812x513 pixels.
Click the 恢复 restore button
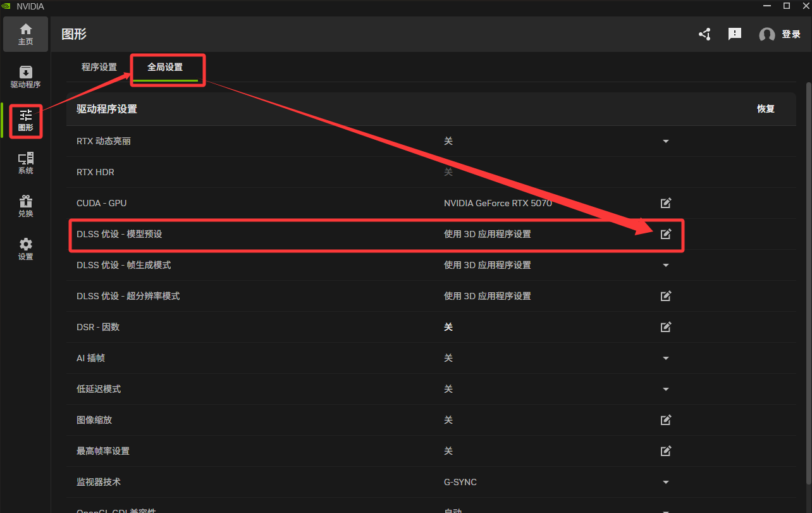765,109
